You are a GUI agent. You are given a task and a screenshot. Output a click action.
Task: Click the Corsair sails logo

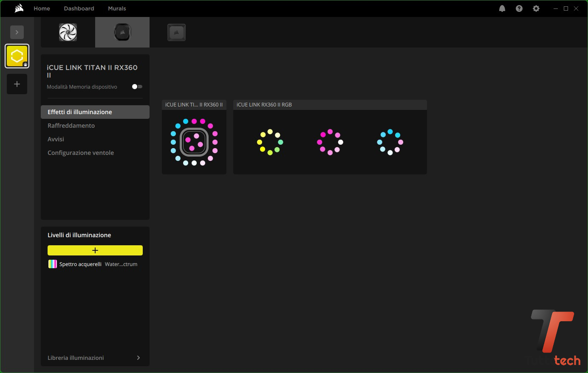click(x=19, y=8)
